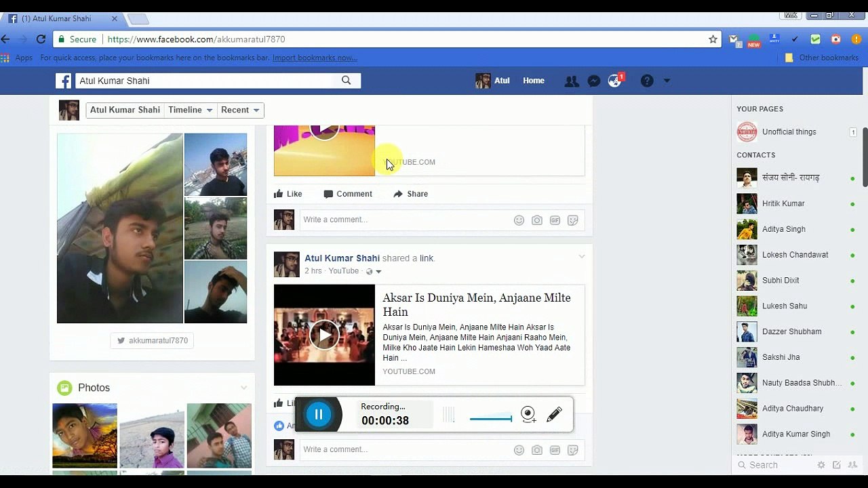The height and width of the screenshot is (488, 868).
Task: Open the Messenger icon in top bar
Action: coord(593,81)
